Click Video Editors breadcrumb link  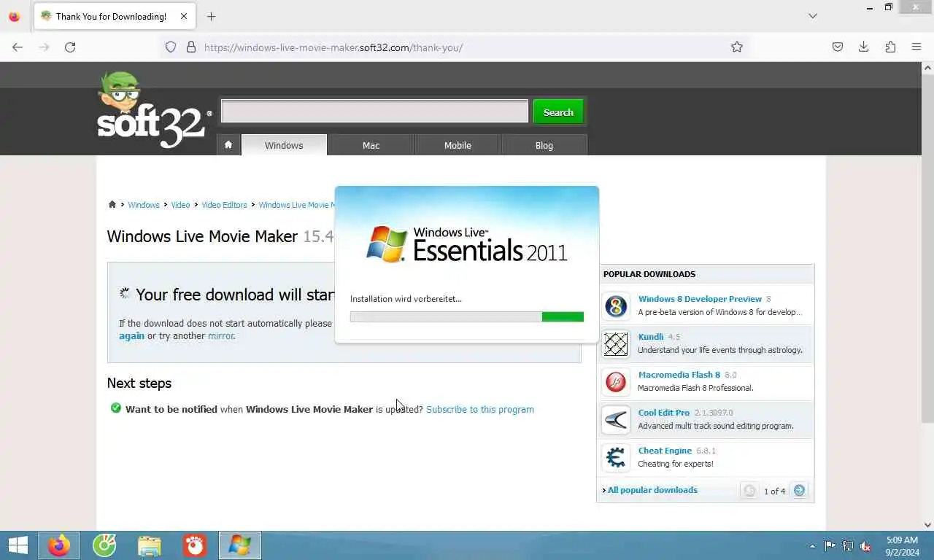pos(224,205)
